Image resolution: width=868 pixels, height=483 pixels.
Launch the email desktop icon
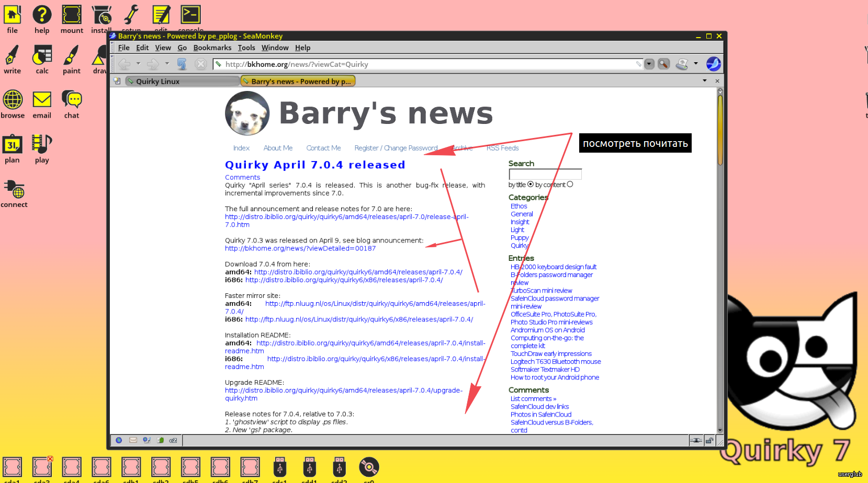(x=42, y=104)
